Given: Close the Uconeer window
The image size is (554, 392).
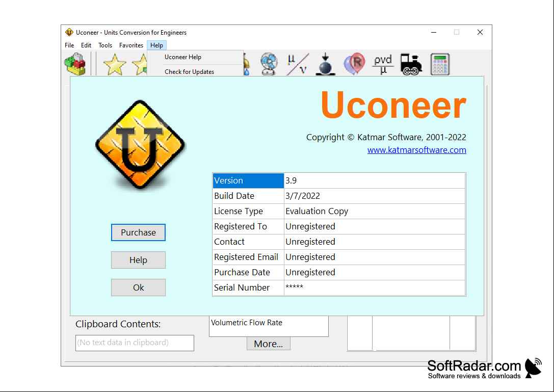Looking at the screenshot, I should click(x=480, y=32).
